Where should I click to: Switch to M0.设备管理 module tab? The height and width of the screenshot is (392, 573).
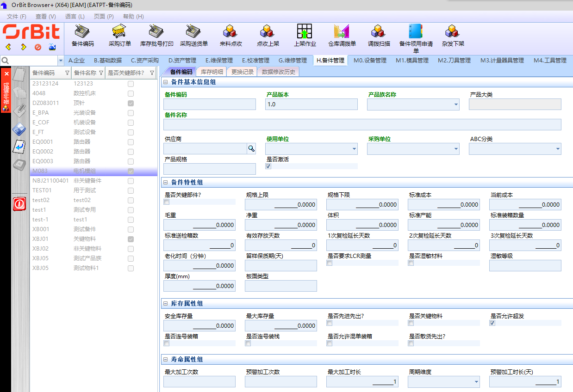click(x=370, y=61)
